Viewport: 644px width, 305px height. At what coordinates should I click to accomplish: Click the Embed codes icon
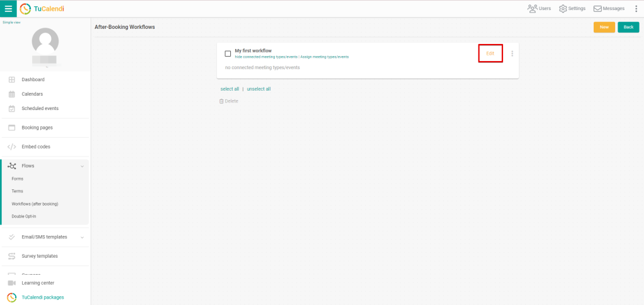[x=11, y=147]
